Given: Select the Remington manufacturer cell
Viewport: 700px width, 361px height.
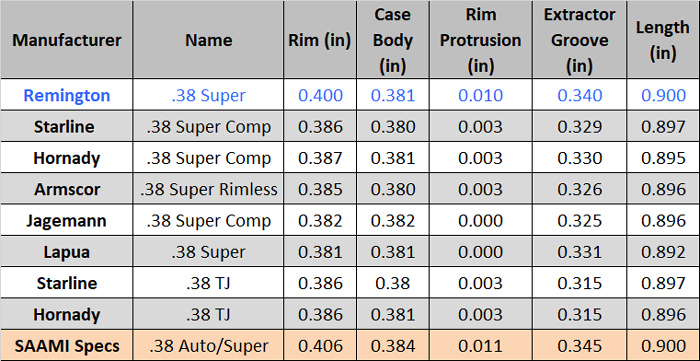Looking at the screenshot, I should tap(67, 95).
